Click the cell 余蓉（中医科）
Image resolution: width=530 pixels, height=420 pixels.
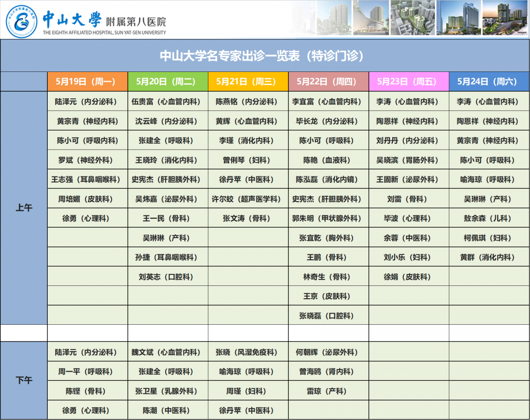(x=409, y=238)
